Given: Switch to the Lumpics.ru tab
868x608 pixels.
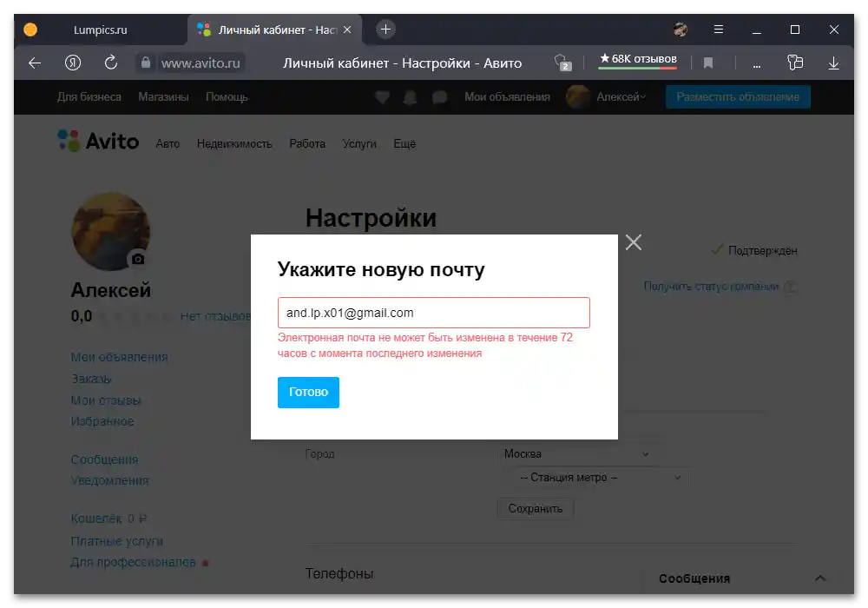Looking at the screenshot, I should tap(100, 30).
